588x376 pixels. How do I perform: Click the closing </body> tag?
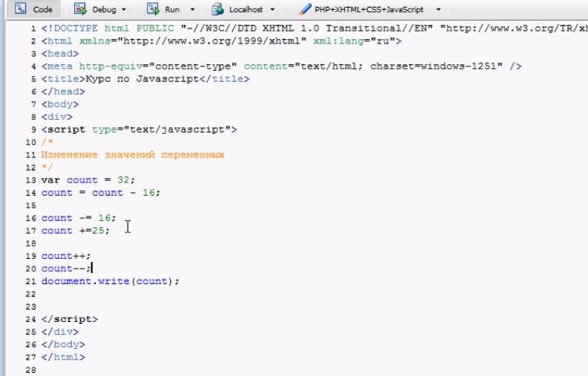pyautogui.click(x=63, y=345)
